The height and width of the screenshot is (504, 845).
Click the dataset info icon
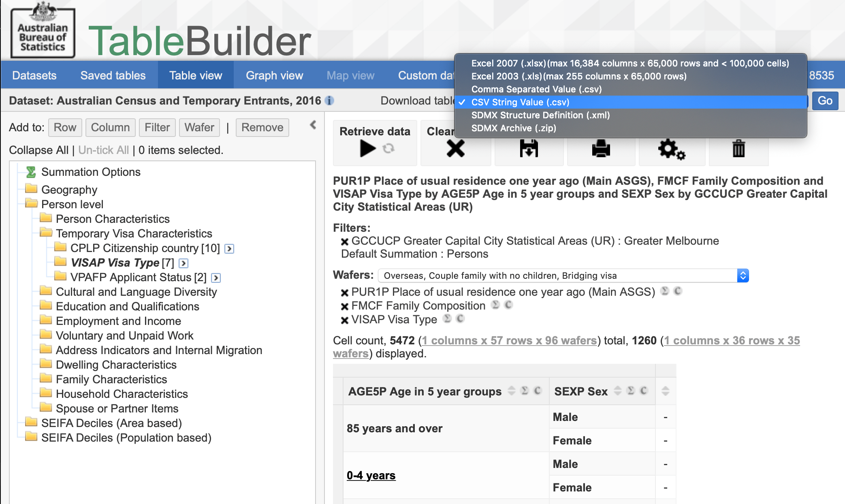(x=330, y=101)
